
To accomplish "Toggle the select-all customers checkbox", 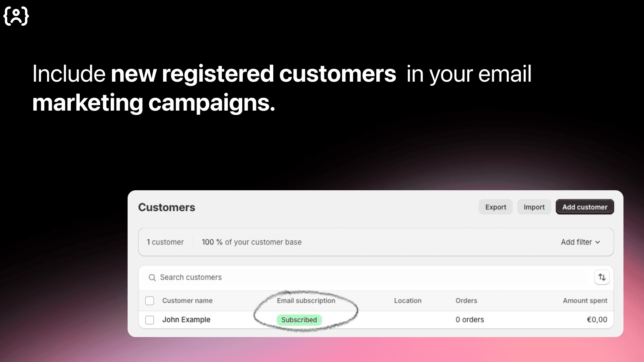I will [150, 301].
